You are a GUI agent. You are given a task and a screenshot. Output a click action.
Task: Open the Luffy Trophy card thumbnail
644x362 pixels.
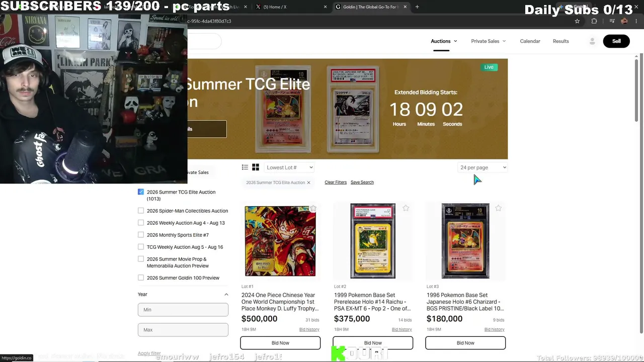[280, 241]
